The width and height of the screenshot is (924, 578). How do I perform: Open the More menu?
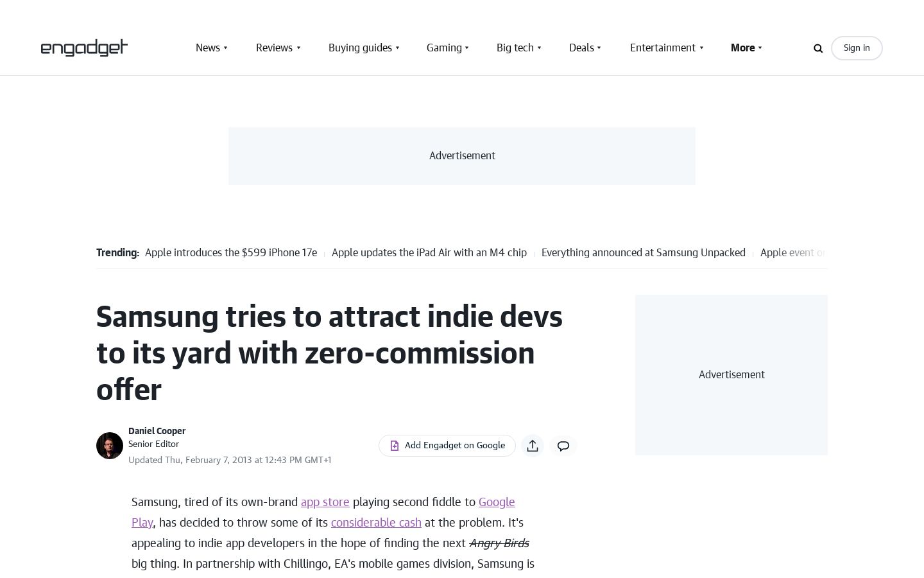[743, 48]
